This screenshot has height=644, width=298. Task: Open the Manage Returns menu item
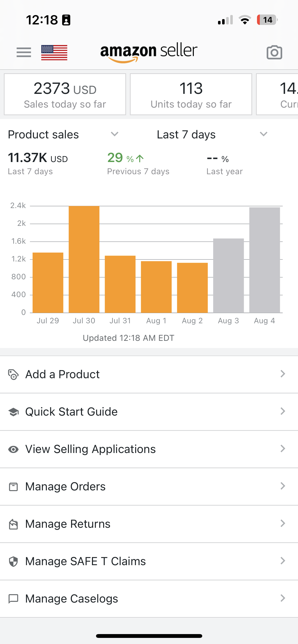point(149,524)
